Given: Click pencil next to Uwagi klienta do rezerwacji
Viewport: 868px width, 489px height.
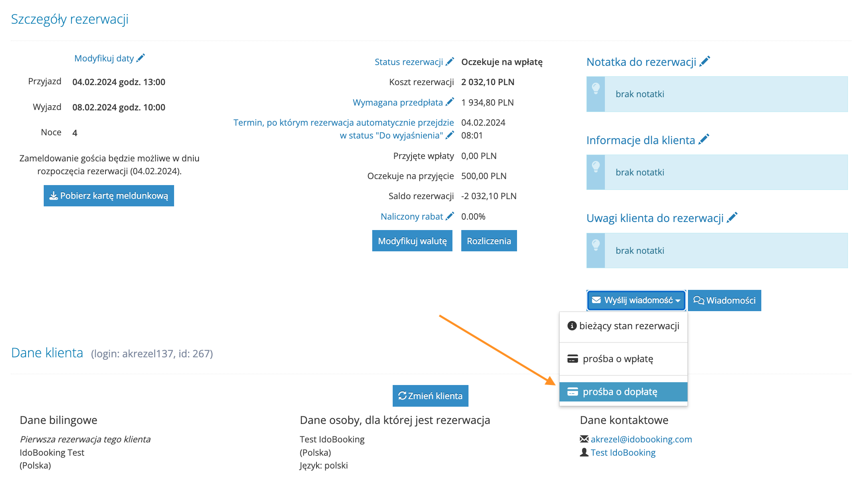Looking at the screenshot, I should [x=732, y=218].
